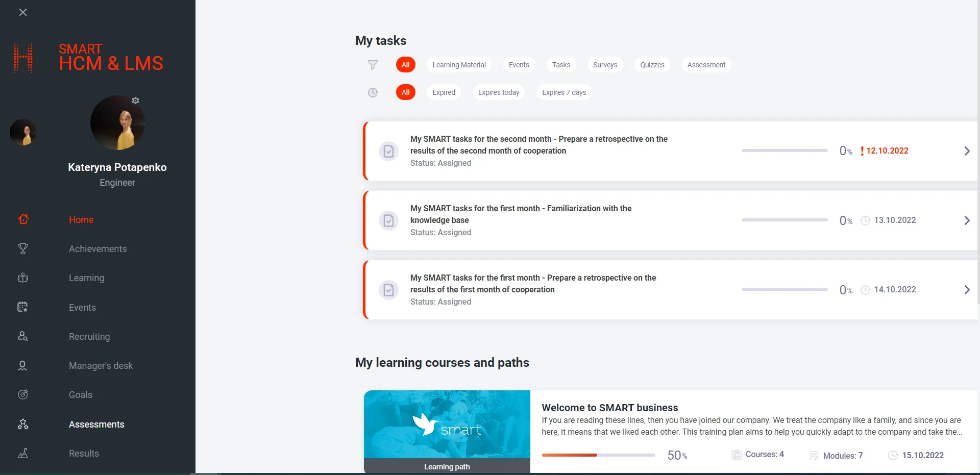This screenshot has width=980, height=475.
Task: Click the 50% learning path progress bar
Action: (x=598, y=455)
